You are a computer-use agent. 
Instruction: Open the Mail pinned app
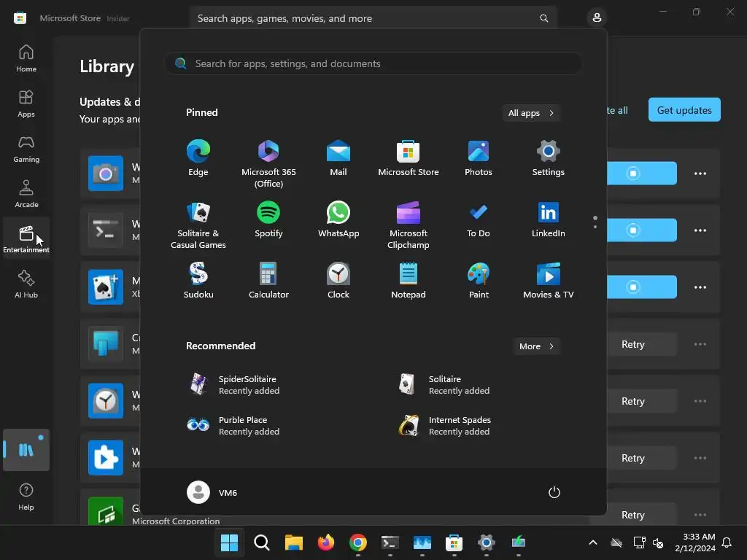338,158
